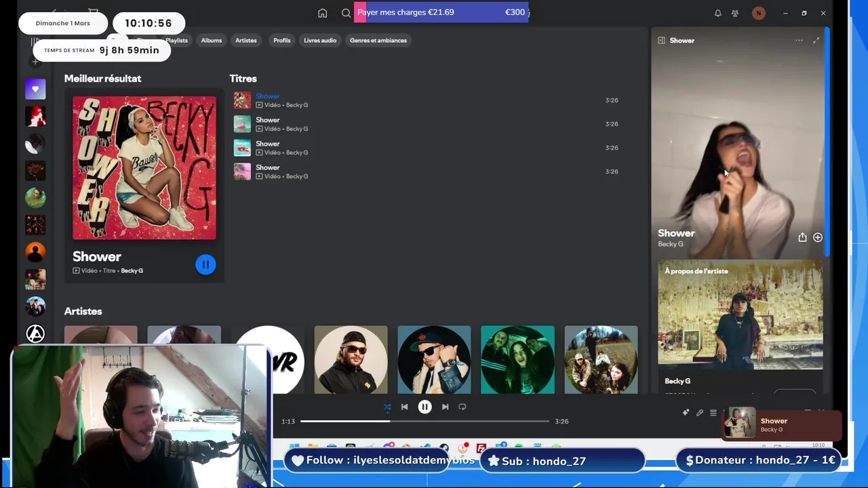The image size is (868, 488).
Task: Open the orange-avatar playlist in sidebar
Action: (x=35, y=252)
